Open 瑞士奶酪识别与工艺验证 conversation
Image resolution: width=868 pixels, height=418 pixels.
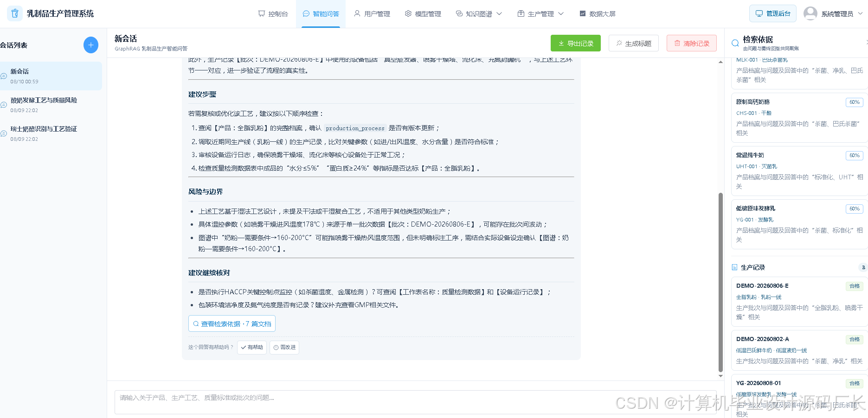(51, 133)
